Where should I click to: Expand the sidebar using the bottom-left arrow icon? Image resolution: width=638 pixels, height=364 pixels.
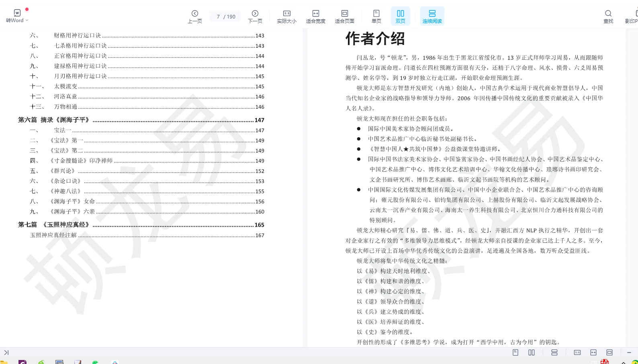[x=6, y=353]
